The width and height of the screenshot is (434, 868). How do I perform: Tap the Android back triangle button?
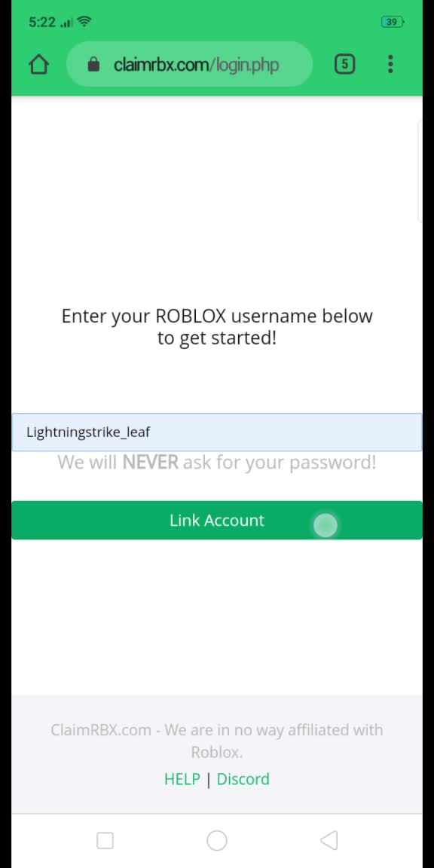(329, 840)
